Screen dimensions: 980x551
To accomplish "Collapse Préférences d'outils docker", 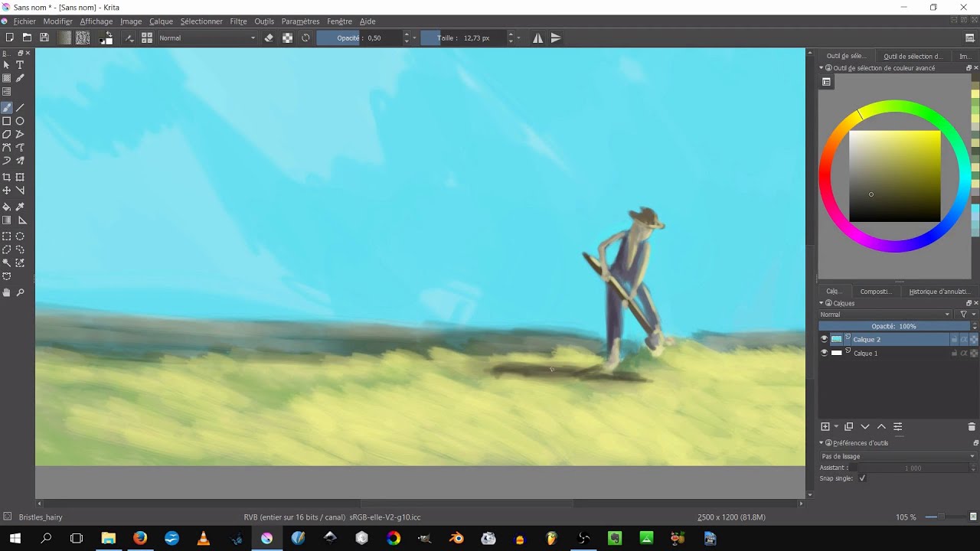I will pos(822,442).
